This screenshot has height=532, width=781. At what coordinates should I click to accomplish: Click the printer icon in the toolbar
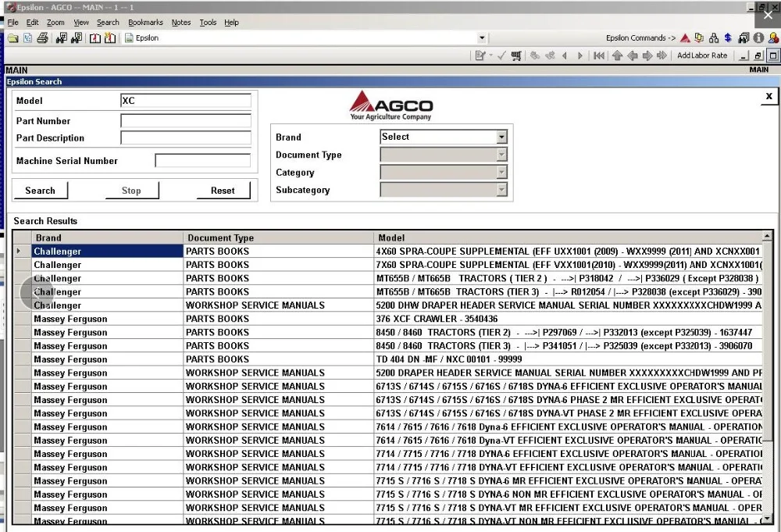tap(42, 37)
